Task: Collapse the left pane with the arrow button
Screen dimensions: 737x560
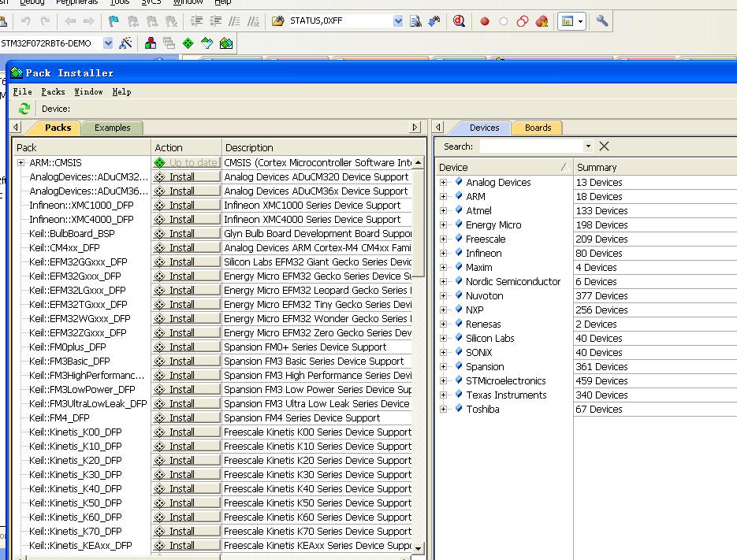Action: click(16, 128)
